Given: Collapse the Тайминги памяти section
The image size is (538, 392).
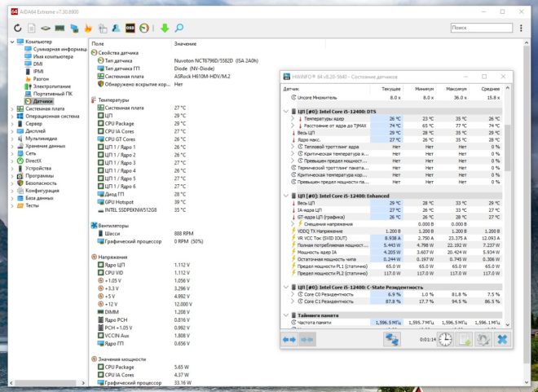Looking at the screenshot, I should pyautogui.click(x=286, y=315).
